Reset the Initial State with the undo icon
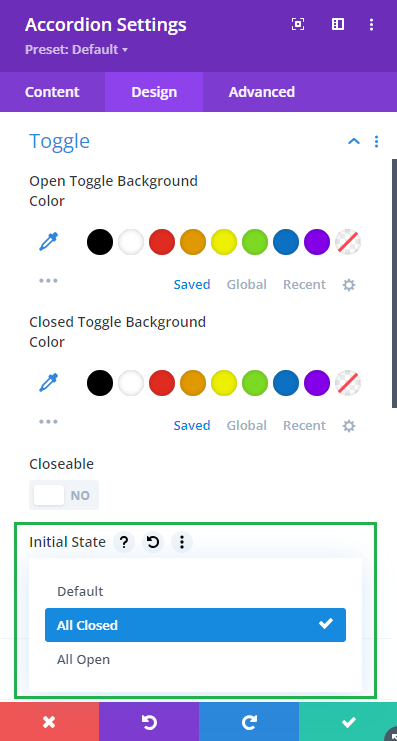The image size is (397, 741). [153, 542]
